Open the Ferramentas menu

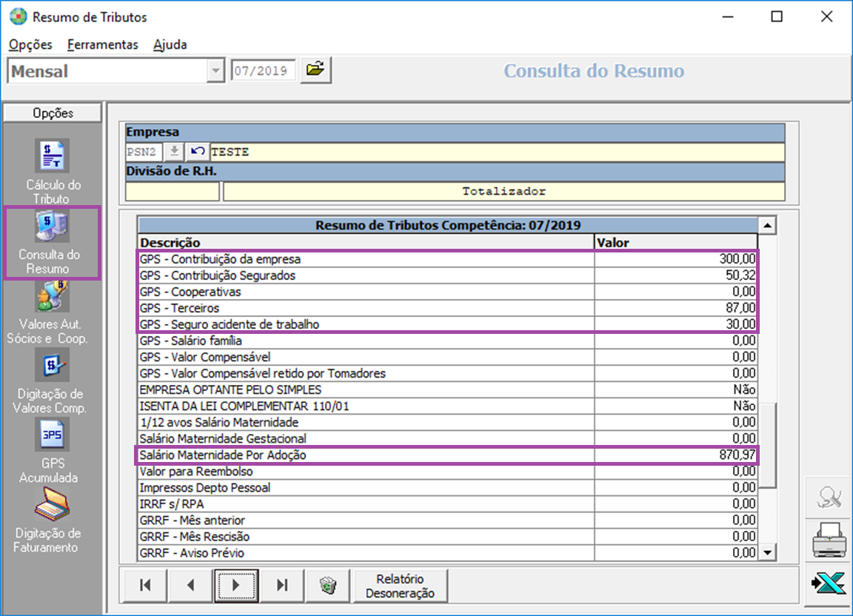pyautogui.click(x=103, y=44)
